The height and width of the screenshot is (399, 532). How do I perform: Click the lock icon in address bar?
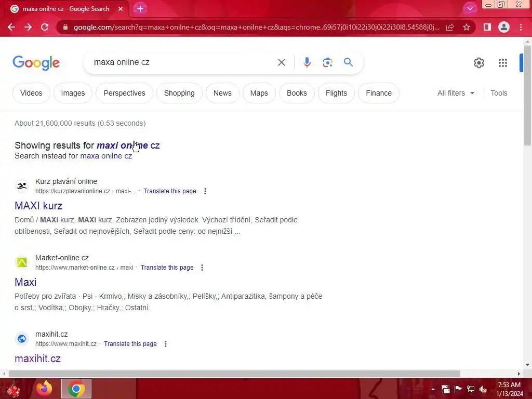click(65, 27)
